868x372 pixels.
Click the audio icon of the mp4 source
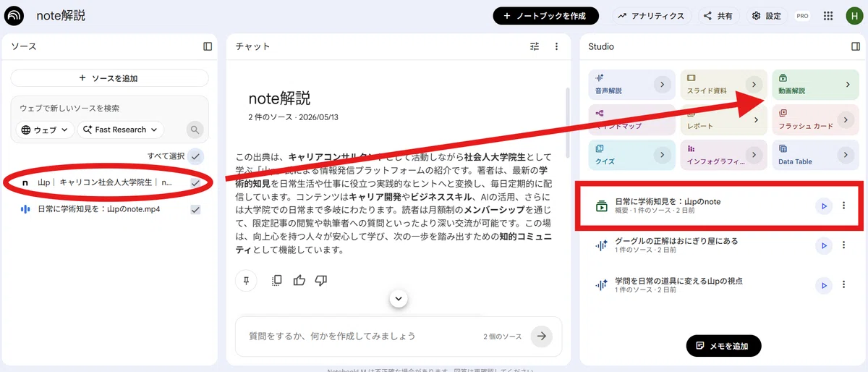point(25,209)
